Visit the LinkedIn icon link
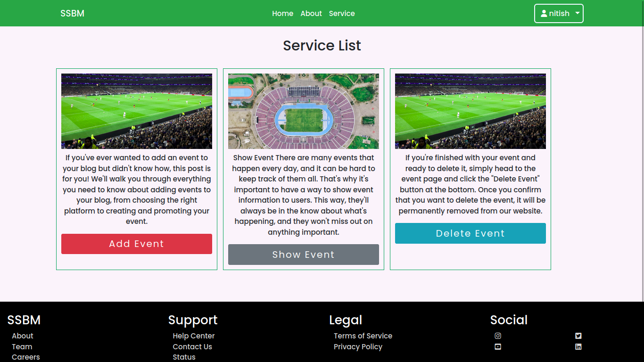 578,347
